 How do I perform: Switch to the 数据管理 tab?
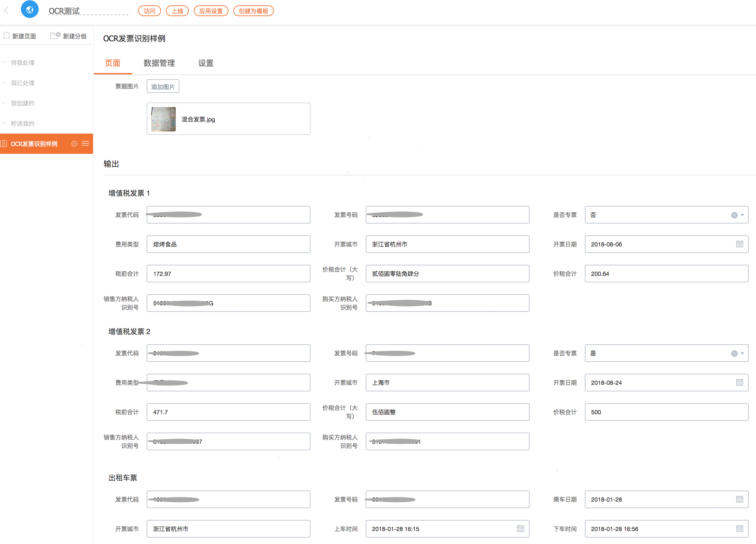point(159,63)
